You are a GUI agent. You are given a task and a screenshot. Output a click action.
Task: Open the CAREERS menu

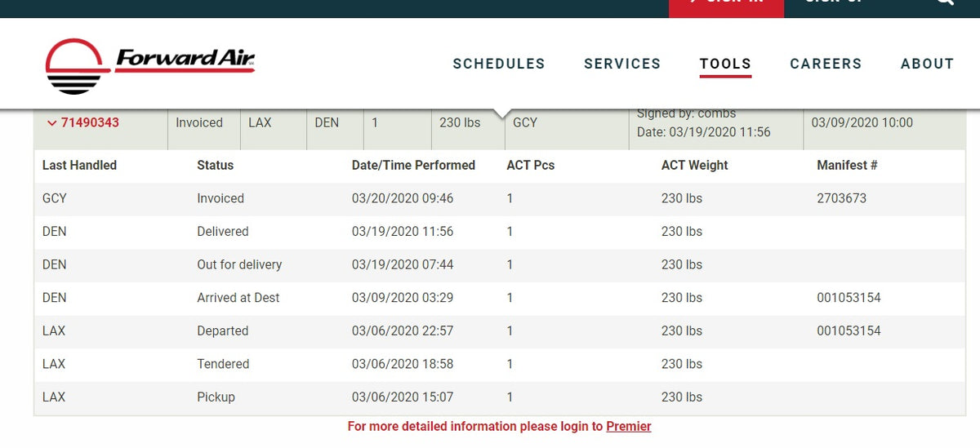(826, 64)
